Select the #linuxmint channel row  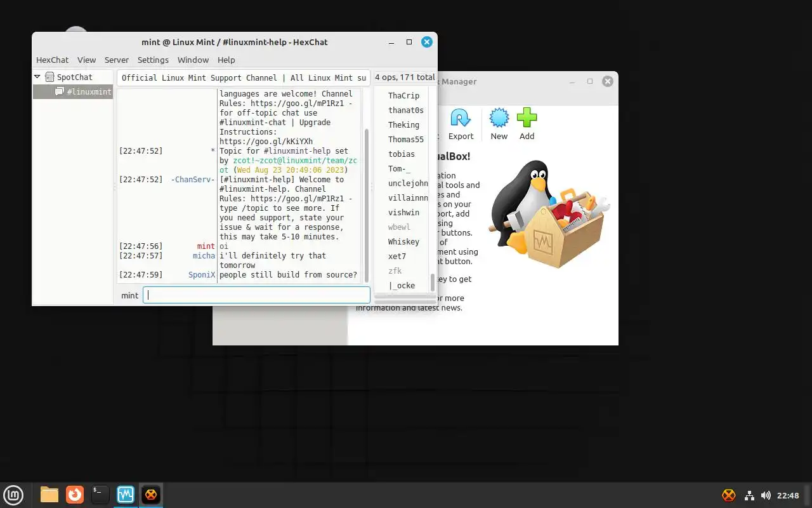pyautogui.click(x=72, y=91)
